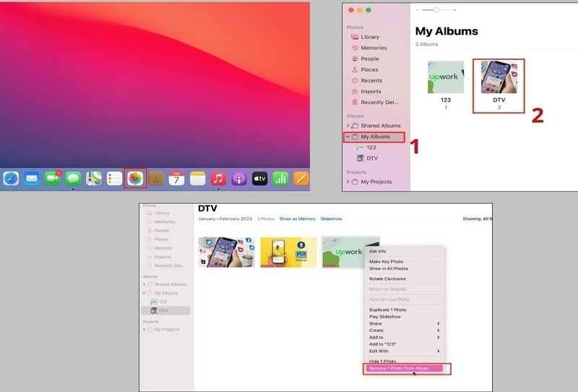Choose Remove 1 Photo from Album
This screenshot has width=578, height=392.
405,368
